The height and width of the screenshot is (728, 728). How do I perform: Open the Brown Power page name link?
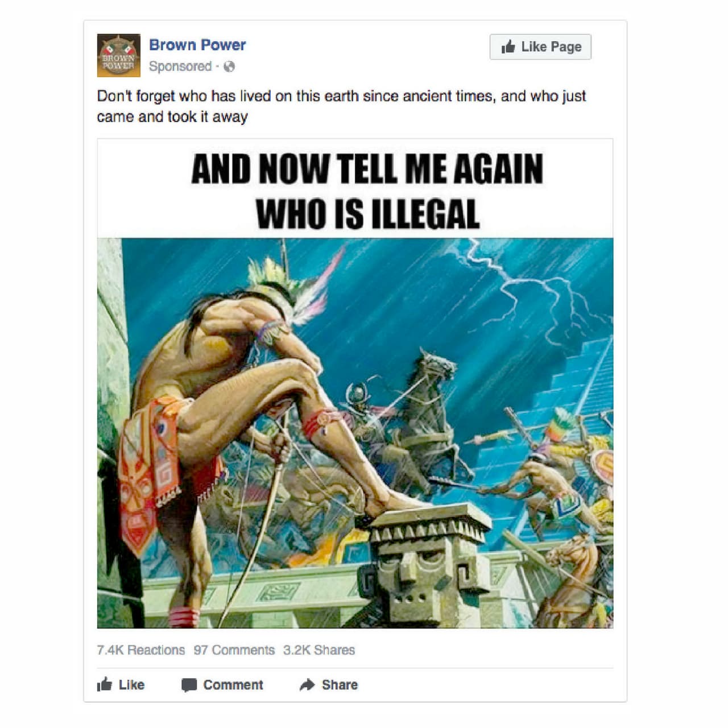click(197, 45)
